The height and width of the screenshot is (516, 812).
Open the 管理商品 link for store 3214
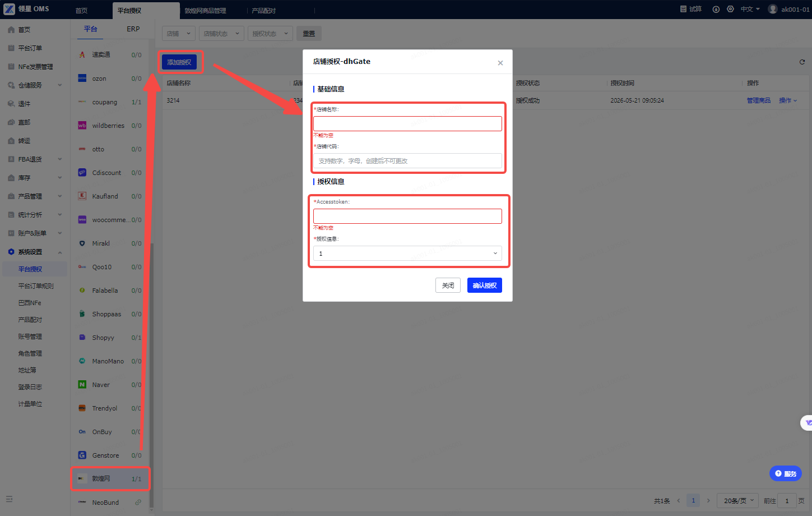click(759, 100)
